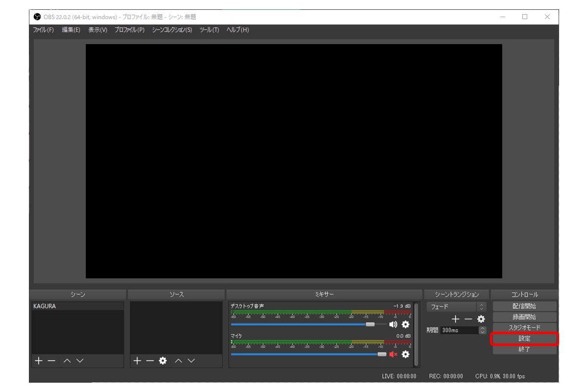This screenshot has width=588, height=392.
Task: Click the コントロール panel header
Action: [x=525, y=294]
